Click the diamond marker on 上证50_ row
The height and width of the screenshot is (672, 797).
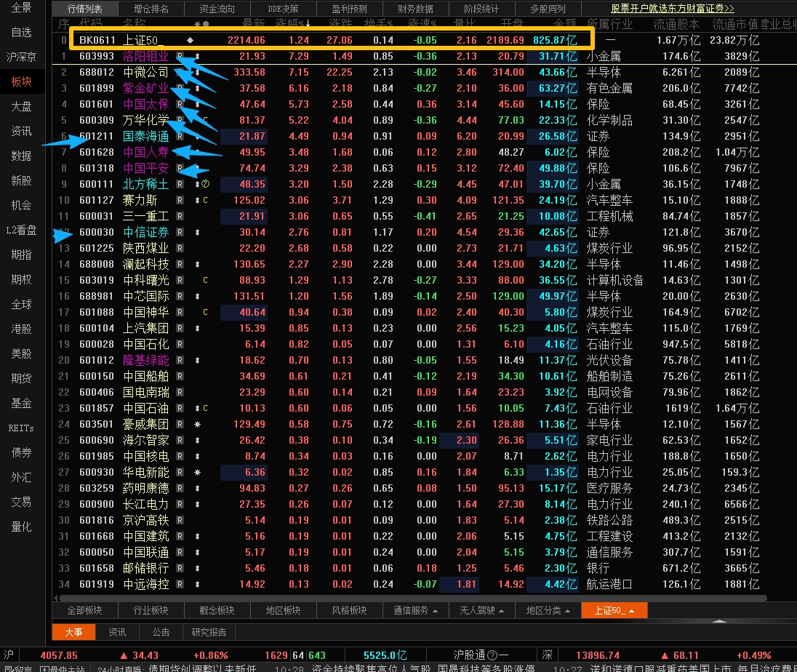(190, 40)
